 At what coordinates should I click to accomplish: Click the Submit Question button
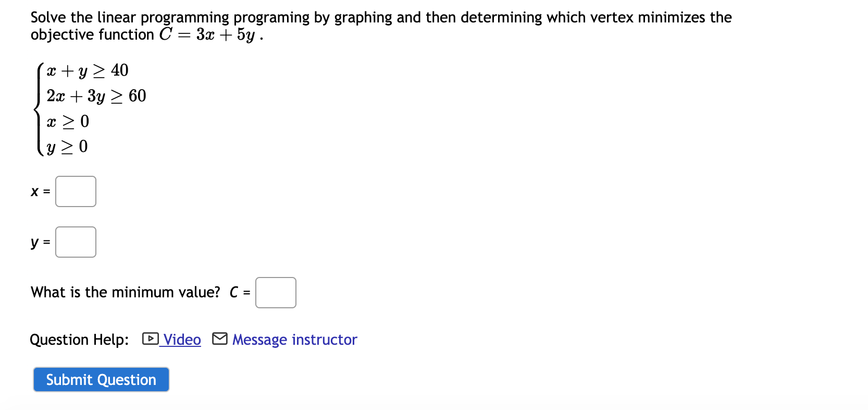(101, 379)
